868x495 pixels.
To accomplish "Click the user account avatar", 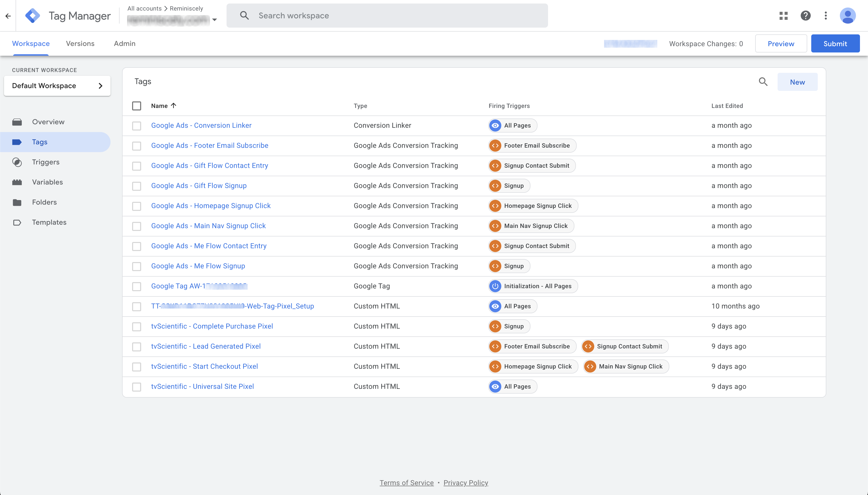I will 848,16.
